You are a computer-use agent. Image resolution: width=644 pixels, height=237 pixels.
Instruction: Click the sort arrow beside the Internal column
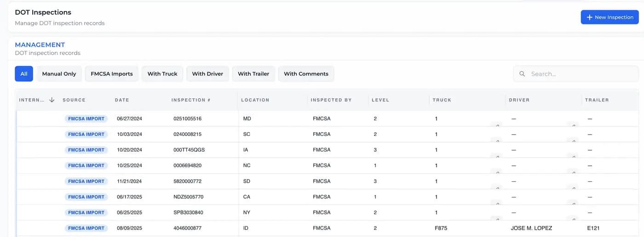pos(52,100)
